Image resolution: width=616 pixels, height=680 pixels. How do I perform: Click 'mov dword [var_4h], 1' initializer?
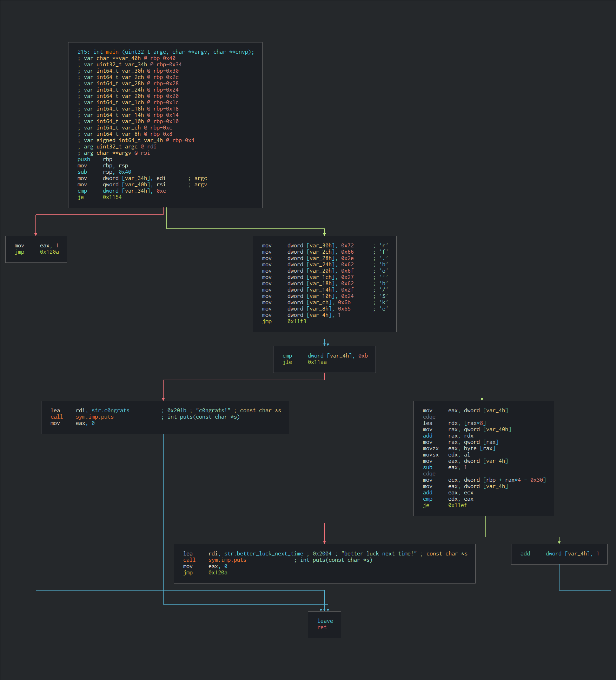pos(302,315)
